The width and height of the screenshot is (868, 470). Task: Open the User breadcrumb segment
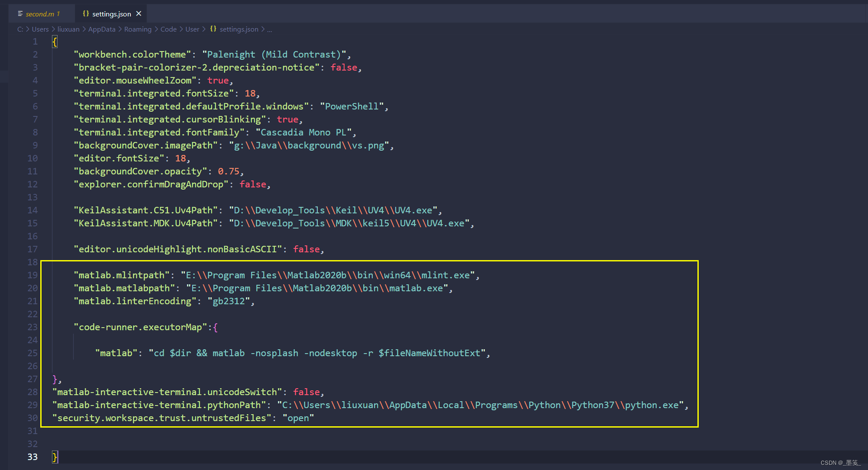click(192, 29)
